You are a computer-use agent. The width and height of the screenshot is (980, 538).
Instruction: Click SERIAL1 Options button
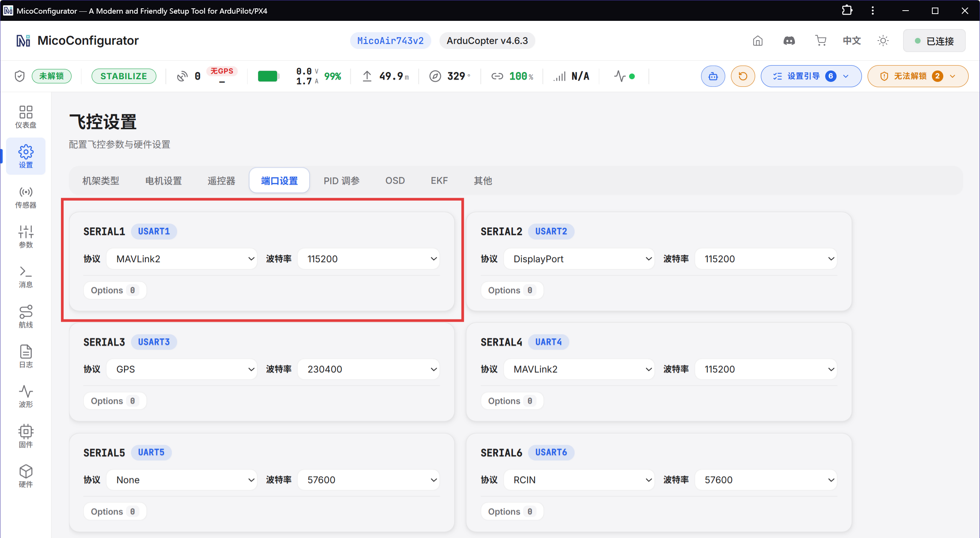point(115,290)
